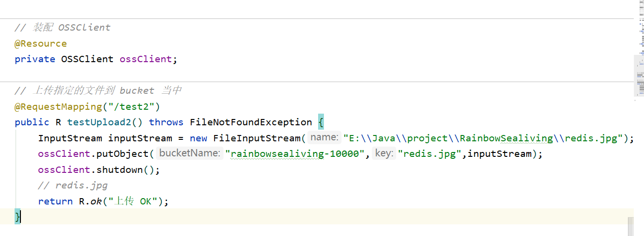Viewport: 644px width, 236px height.
Task: Click the 'name:' parameter hint
Action: tap(324, 138)
